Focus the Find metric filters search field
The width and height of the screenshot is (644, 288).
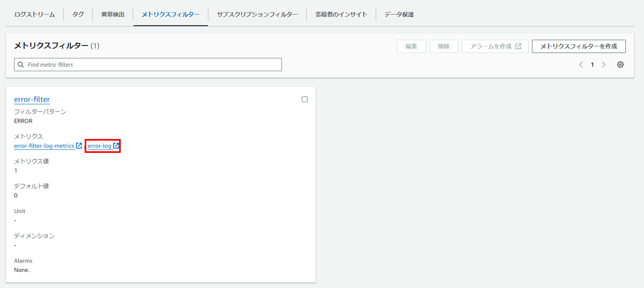(148, 65)
